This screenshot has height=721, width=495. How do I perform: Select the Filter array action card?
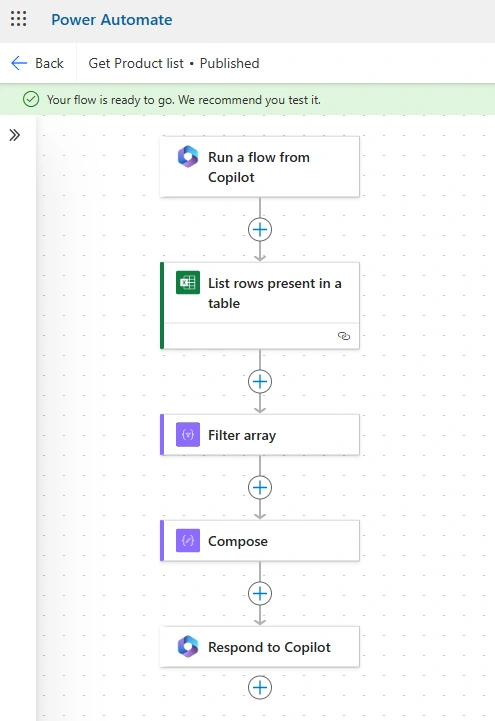point(260,435)
